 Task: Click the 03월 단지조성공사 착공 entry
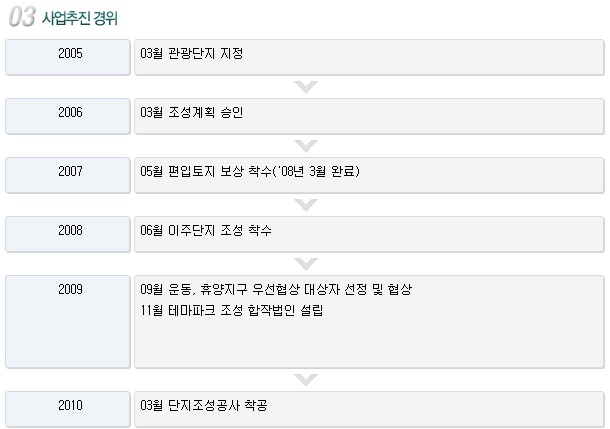(x=204, y=406)
